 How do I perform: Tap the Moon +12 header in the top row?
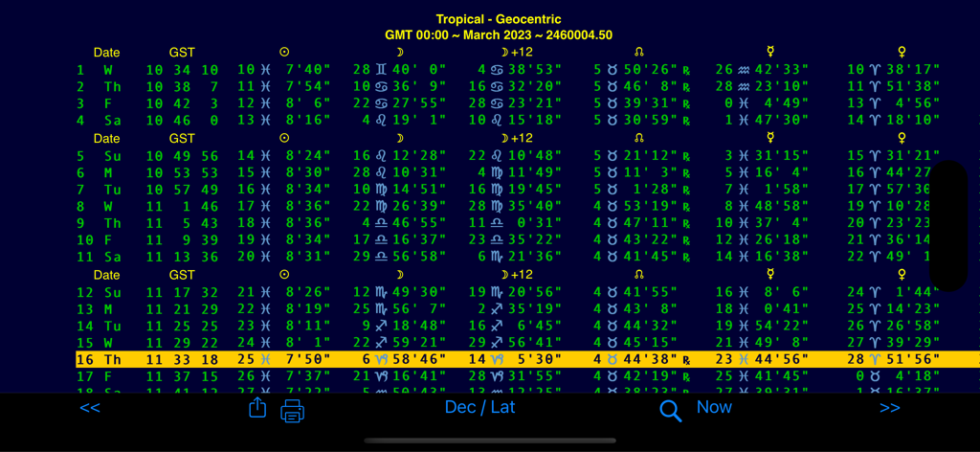point(517,53)
